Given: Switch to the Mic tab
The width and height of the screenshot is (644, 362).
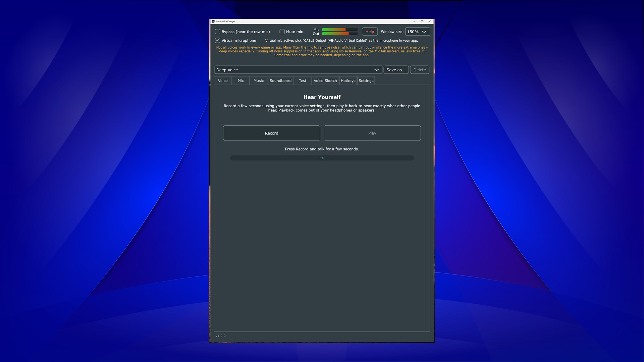Looking at the screenshot, I should point(241,81).
